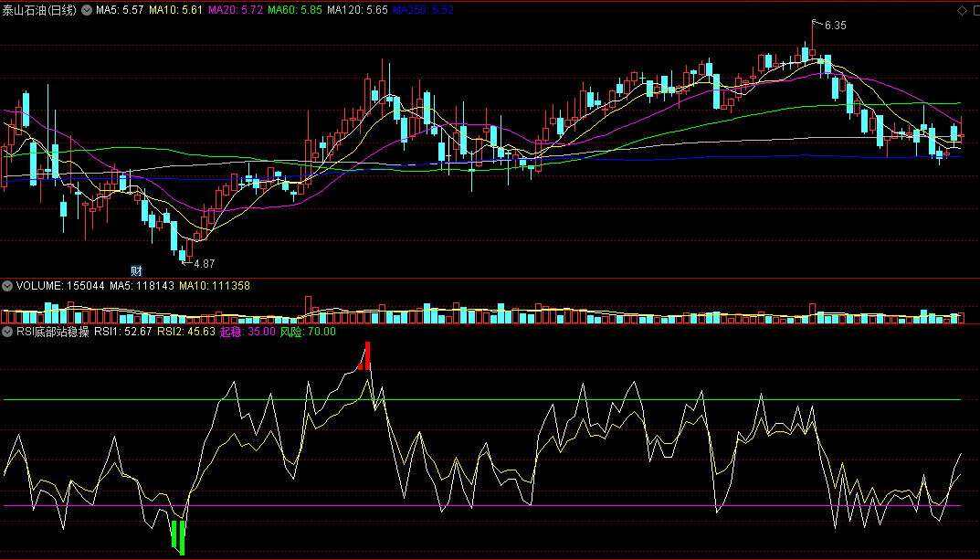Click MA120: 5.65 label
The image size is (980, 560).
coord(357,10)
